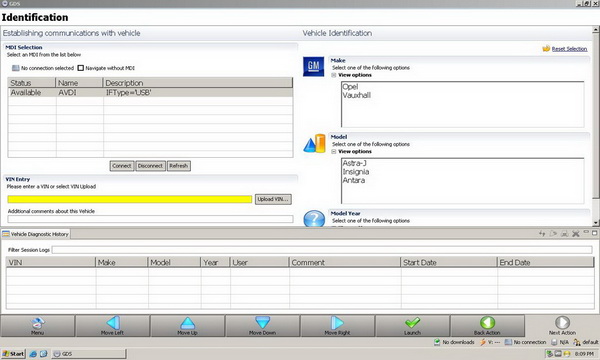Click the Disconnect button

click(x=150, y=166)
